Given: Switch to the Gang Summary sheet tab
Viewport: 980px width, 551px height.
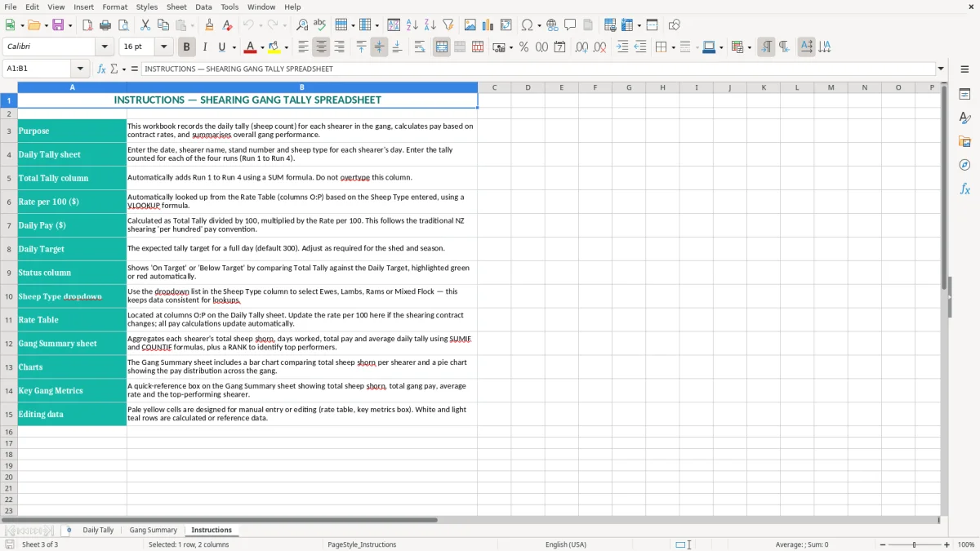Looking at the screenshot, I should 153,530.
